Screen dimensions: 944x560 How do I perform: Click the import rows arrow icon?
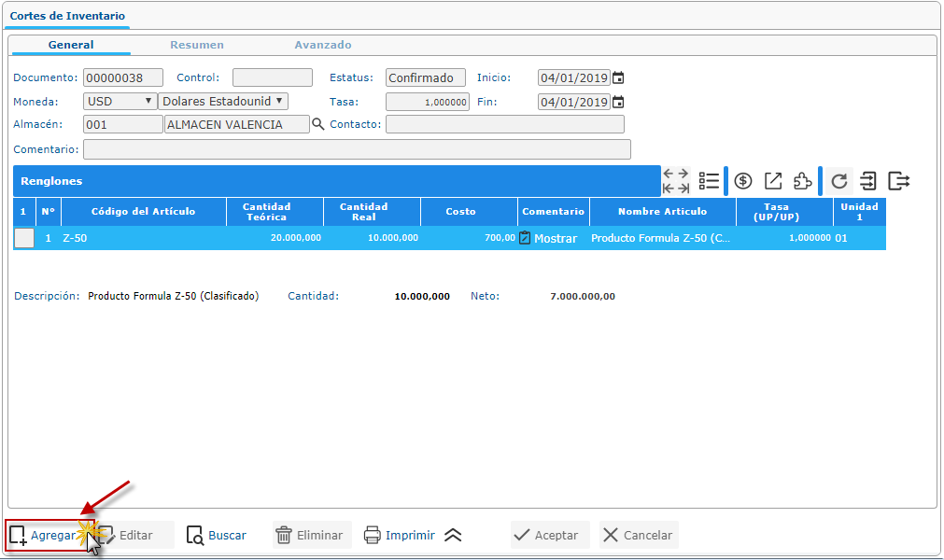[868, 181]
